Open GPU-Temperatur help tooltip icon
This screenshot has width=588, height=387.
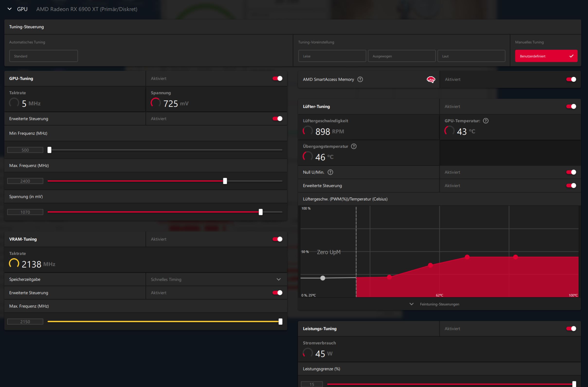click(x=486, y=121)
